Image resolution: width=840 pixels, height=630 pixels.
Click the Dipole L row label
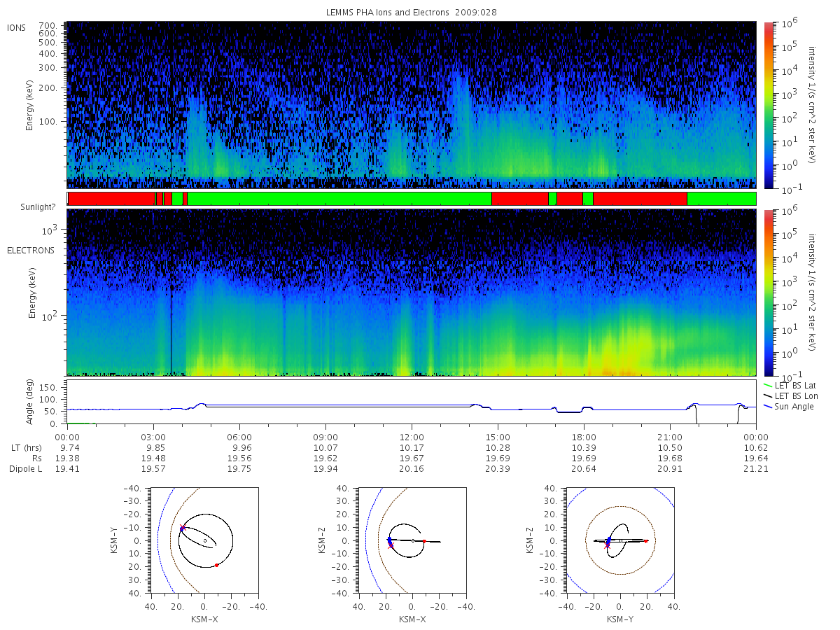(25, 469)
